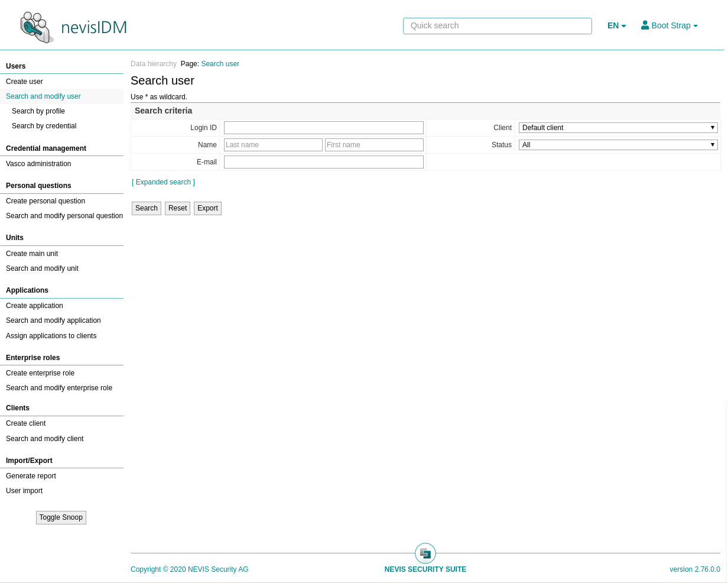Viewport: 728px width, 583px height.
Task: Expand the search via Expanded search link
Action: pyautogui.click(x=163, y=182)
